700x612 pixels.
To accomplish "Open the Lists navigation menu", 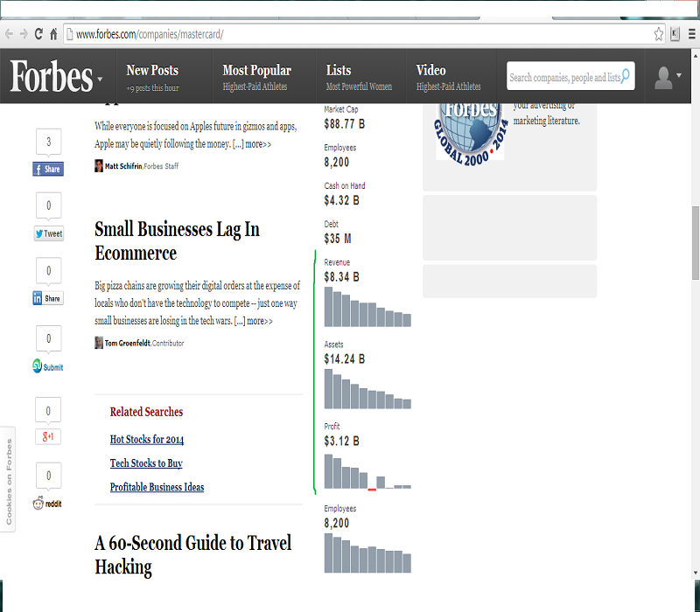I will click(339, 71).
